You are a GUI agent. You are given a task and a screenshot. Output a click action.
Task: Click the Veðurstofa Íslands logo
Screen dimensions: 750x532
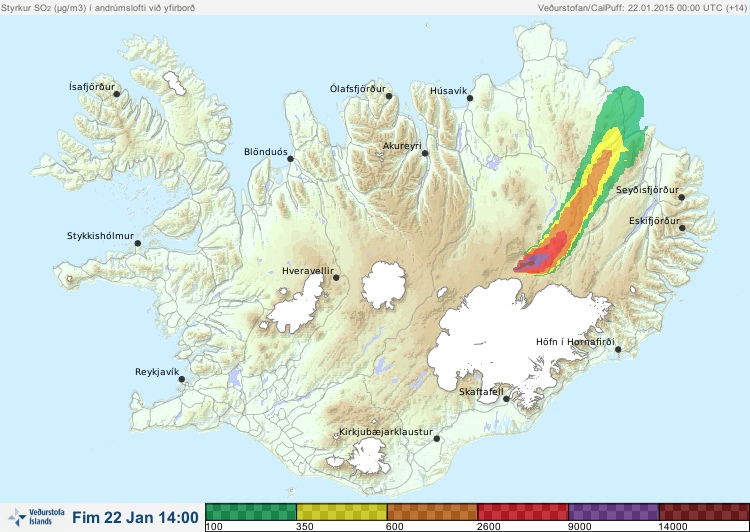tap(37, 517)
